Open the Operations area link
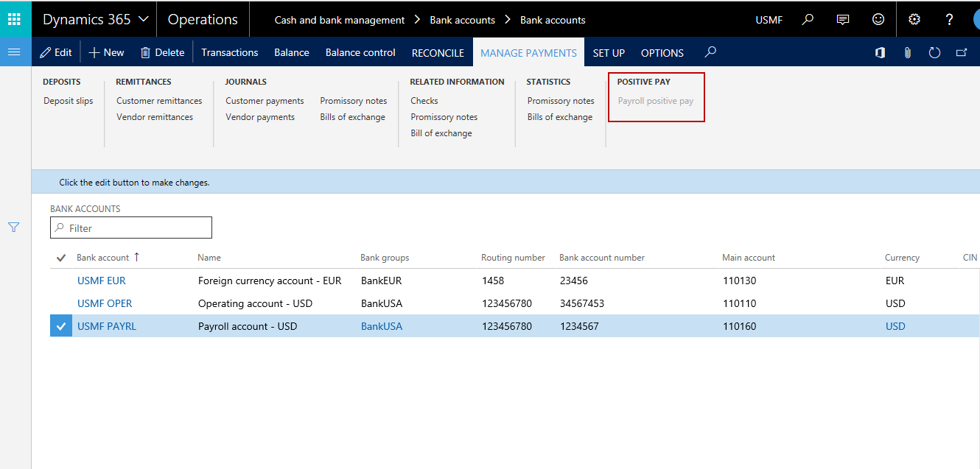Viewport: 980px width, 469px height. (x=203, y=20)
